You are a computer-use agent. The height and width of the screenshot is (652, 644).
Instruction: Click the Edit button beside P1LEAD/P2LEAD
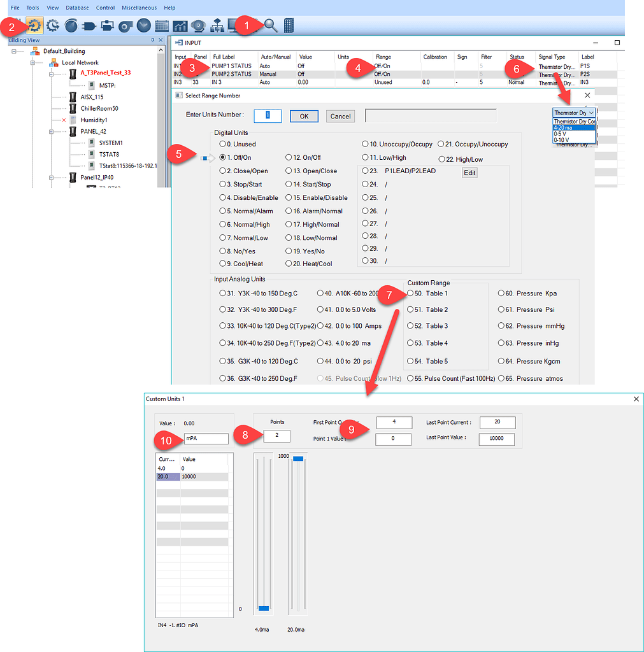[x=469, y=172]
